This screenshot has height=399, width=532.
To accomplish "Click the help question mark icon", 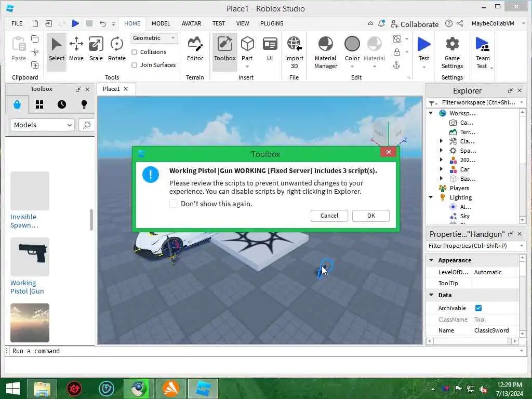I will pos(448,23).
